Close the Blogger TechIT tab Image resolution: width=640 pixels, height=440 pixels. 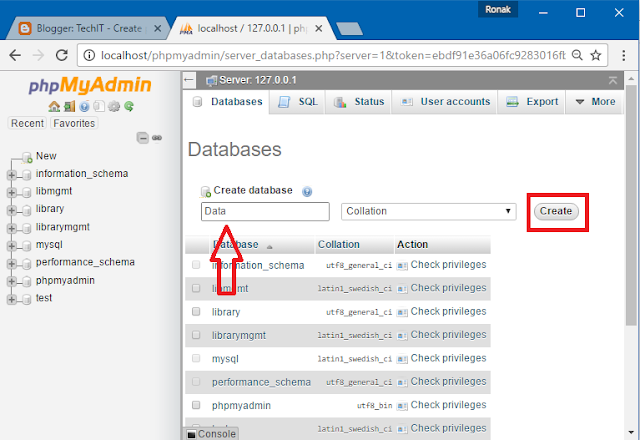coord(157,29)
